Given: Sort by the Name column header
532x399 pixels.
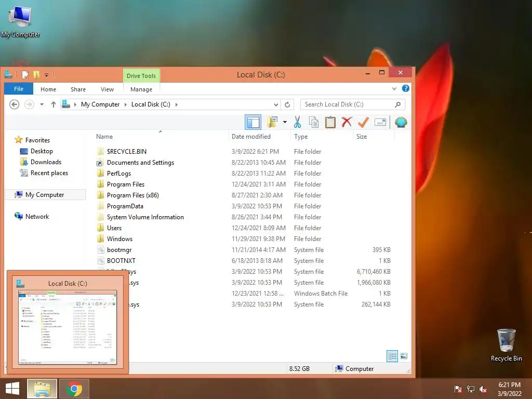Looking at the screenshot, I should point(104,137).
